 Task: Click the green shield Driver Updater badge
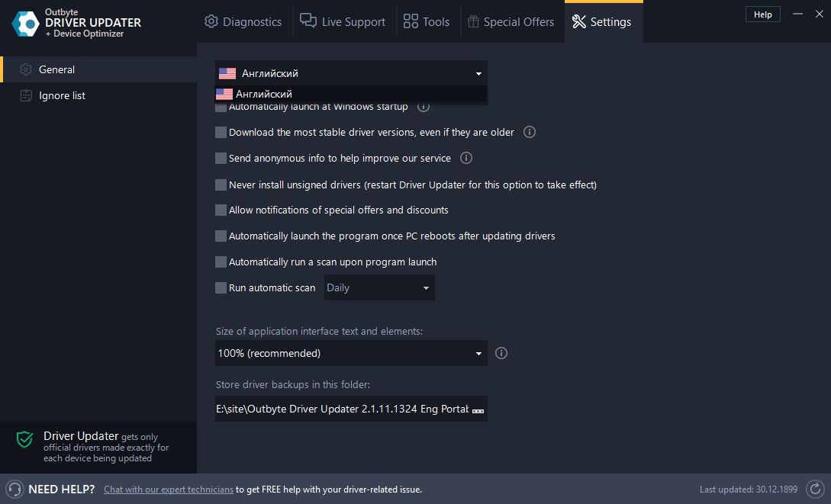pyautogui.click(x=24, y=440)
